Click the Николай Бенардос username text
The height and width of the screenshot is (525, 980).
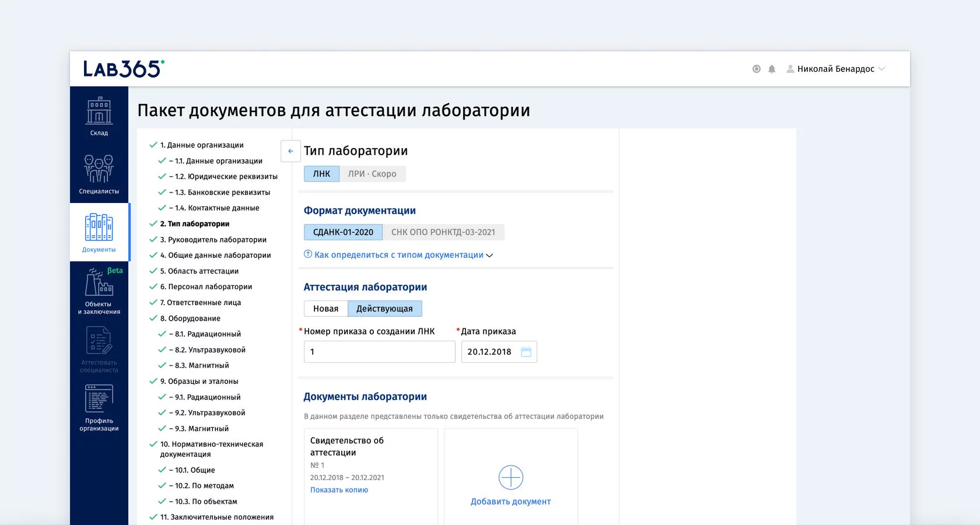coord(836,69)
